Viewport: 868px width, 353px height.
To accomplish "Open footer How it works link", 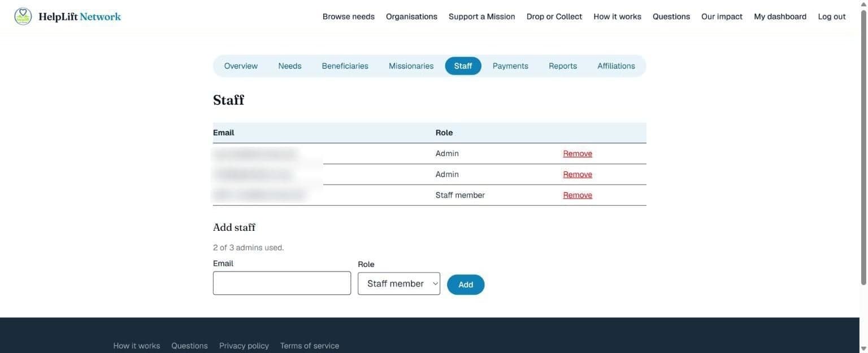I will coord(136,346).
